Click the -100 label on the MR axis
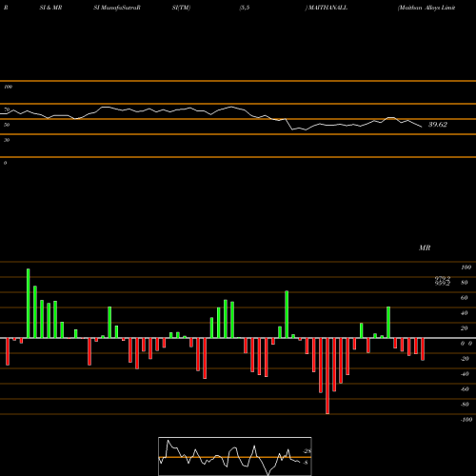This screenshot has width=476, height=476. (x=466, y=420)
